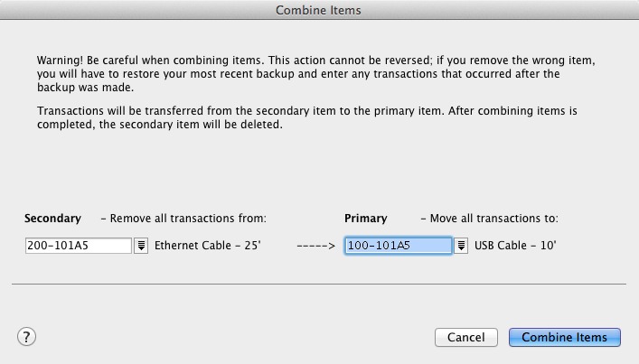The height and width of the screenshot is (364, 639).
Task: Click the bold Secondary label
Action: pos(52,219)
